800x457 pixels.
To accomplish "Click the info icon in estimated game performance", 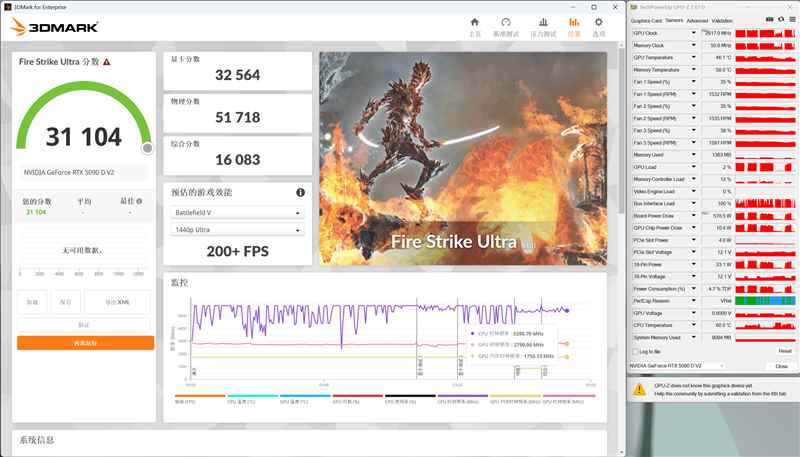I will (301, 192).
